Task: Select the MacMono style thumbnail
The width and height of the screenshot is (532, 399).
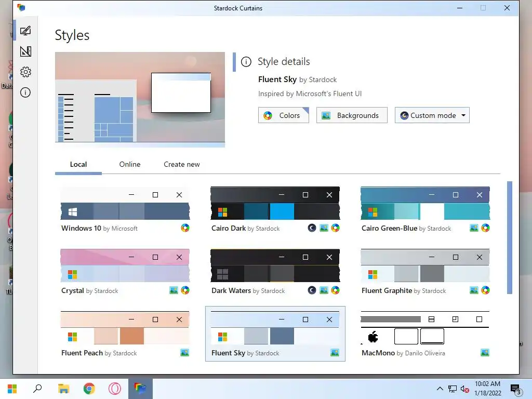Action: 425,328
